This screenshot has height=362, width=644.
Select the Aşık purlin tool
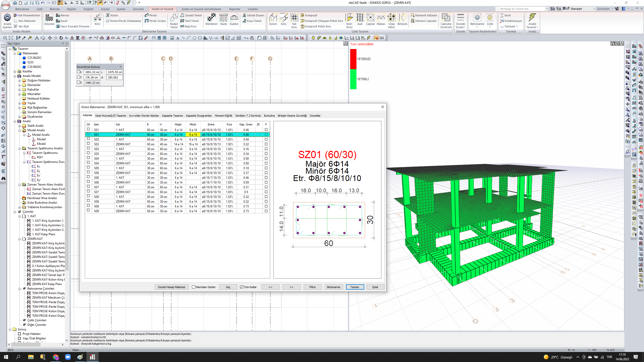pyautogui.click(x=360, y=20)
